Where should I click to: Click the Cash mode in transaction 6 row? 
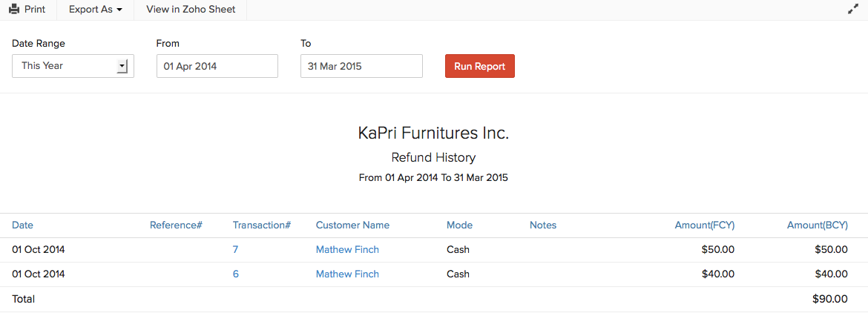(x=458, y=274)
